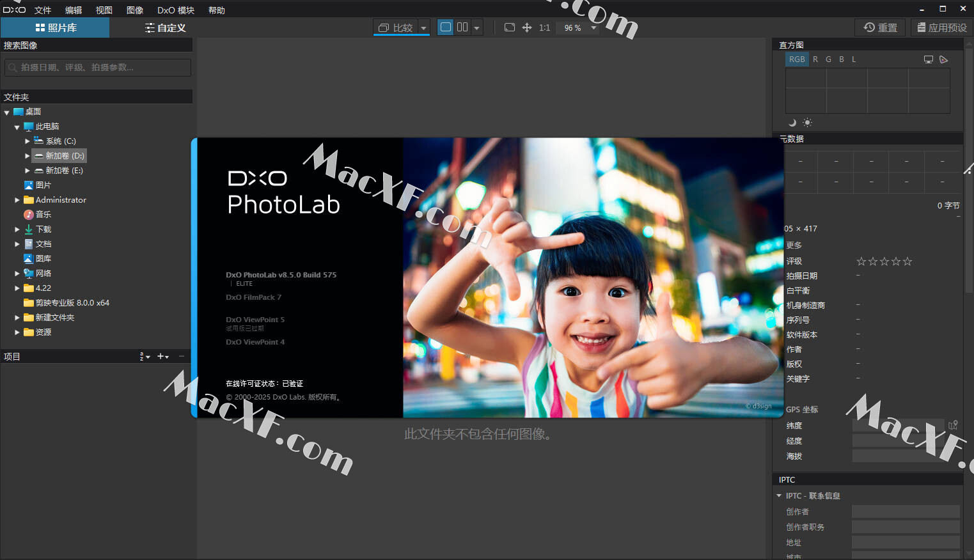Select the 图库 gallery folder icon
974x560 pixels.
pyautogui.click(x=29, y=258)
